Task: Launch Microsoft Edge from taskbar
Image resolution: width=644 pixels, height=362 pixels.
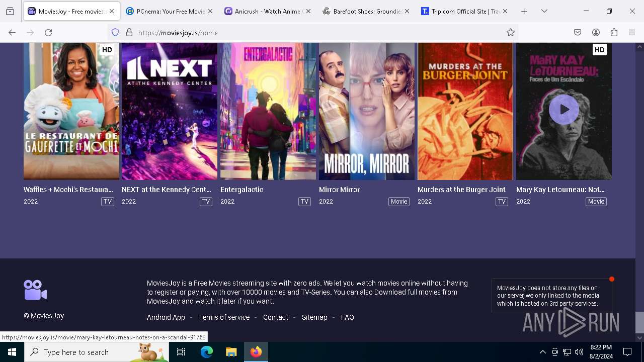Action: tap(207, 352)
